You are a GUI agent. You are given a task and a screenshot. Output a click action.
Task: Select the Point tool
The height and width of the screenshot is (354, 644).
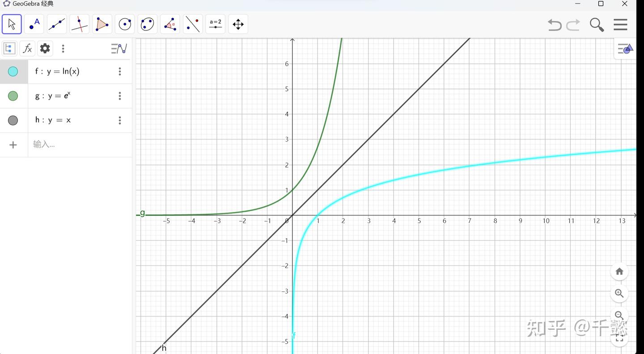coord(34,24)
